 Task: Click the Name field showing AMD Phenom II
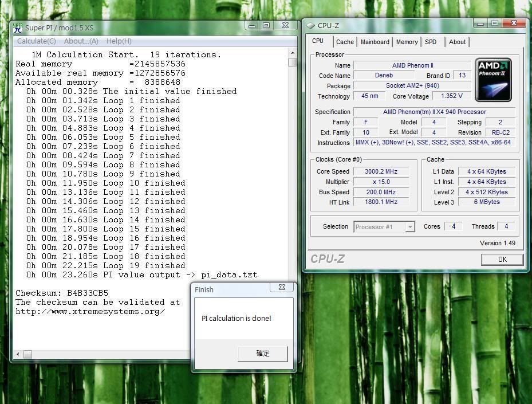[x=412, y=65]
